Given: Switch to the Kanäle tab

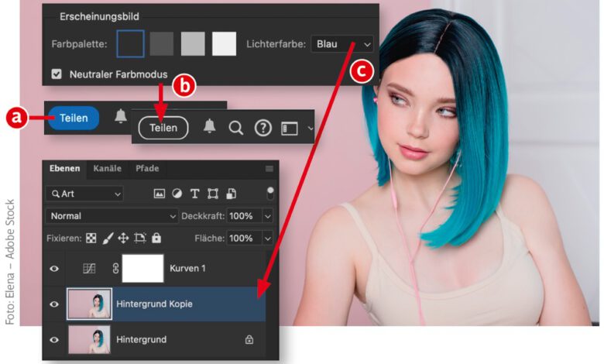Looking at the screenshot, I should click(x=107, y=168).
